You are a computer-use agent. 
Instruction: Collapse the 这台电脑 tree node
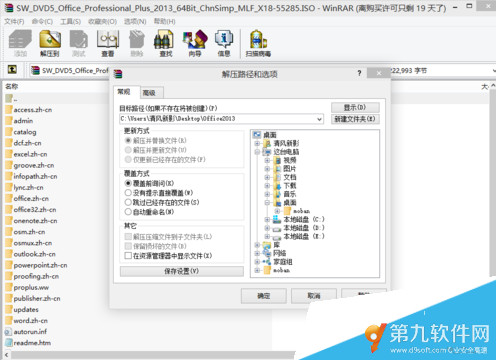coord(257,152)
